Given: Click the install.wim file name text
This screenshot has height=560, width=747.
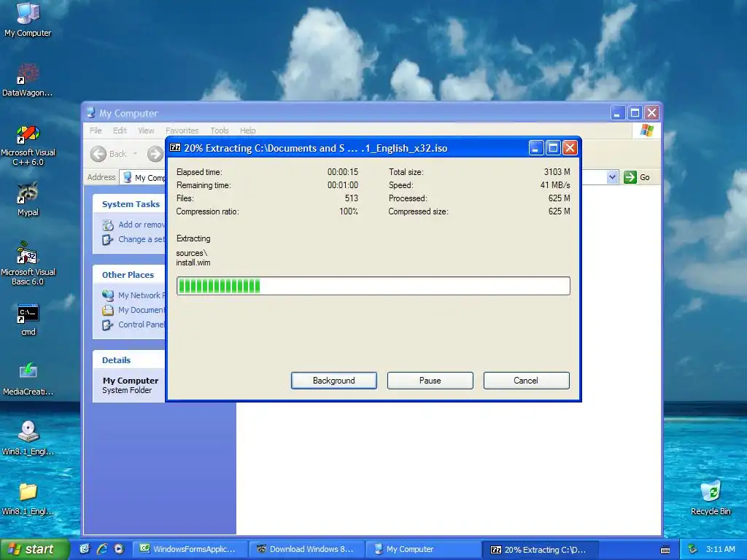Looking at the screenshot, I should 193,262.
